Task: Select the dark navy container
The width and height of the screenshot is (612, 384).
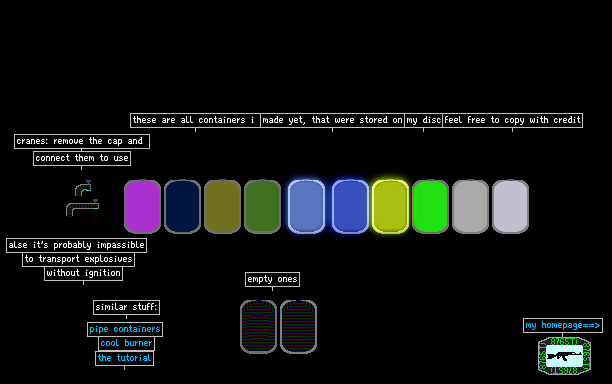Action: coord(182,206)
